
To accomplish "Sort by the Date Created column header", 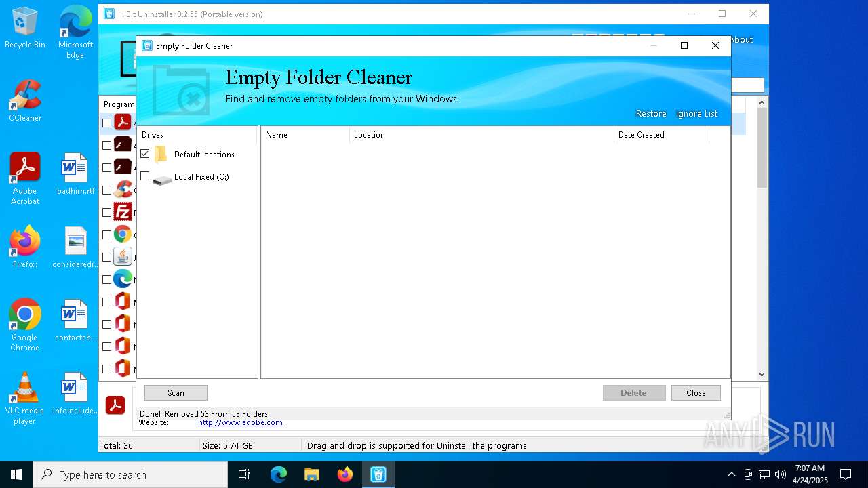I will click(x=661, y=135).
